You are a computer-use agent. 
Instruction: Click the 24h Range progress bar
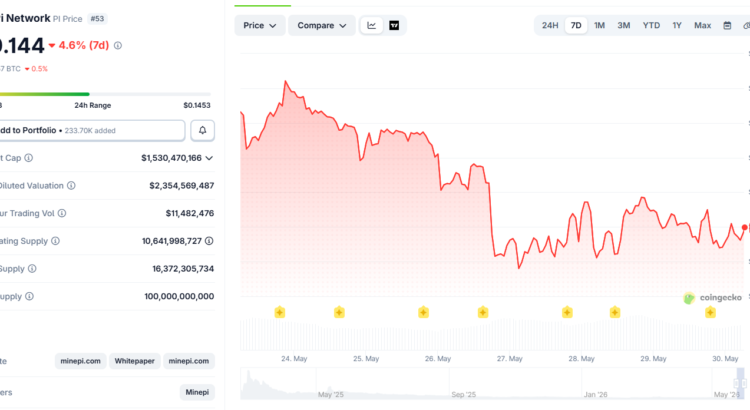105,94
